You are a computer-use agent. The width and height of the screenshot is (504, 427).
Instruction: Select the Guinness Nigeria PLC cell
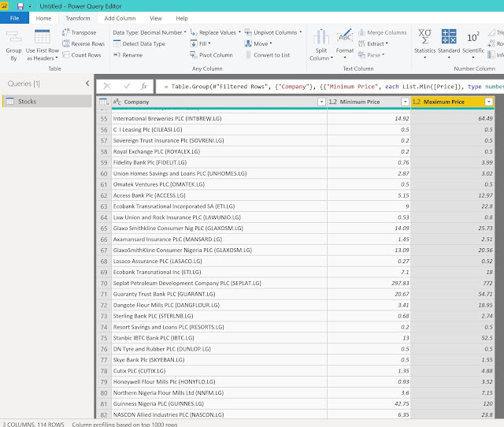(219, 404)
